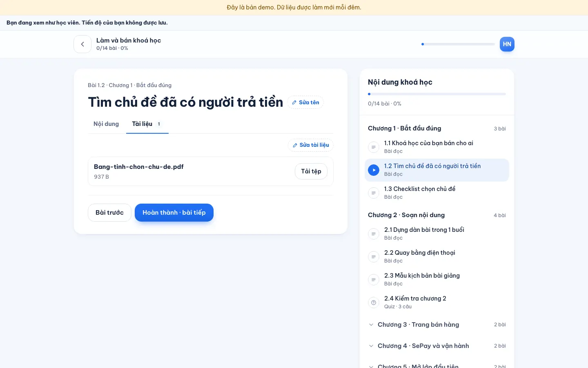Click the header course progress bar
588x368 pixels.
458,44
